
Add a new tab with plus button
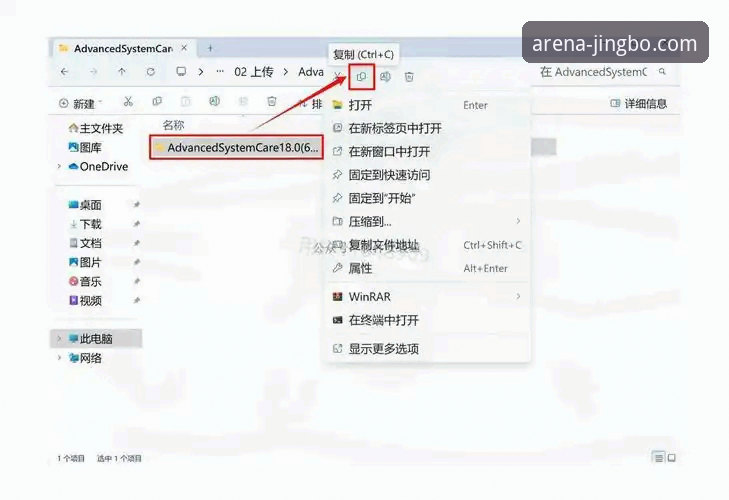tap(210, 48)
